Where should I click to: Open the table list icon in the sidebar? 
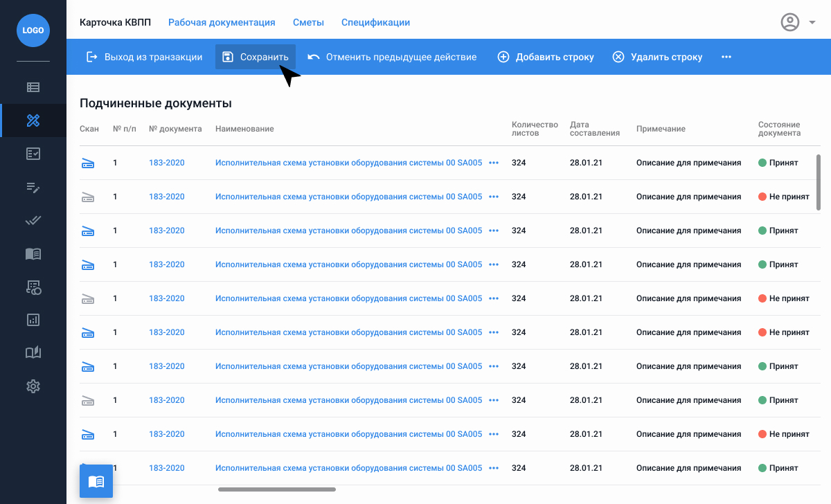(x=33, y=87)
